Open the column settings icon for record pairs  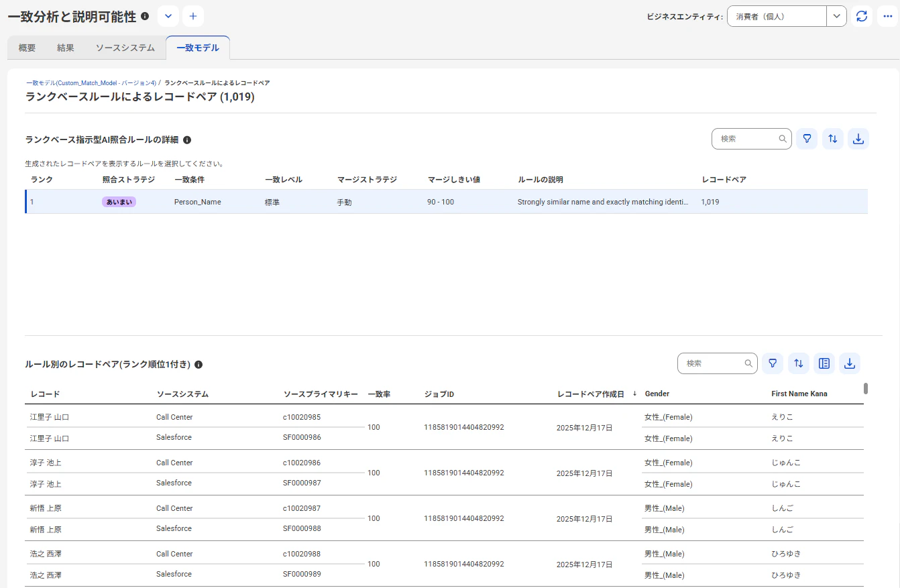[x=824, y=363]
